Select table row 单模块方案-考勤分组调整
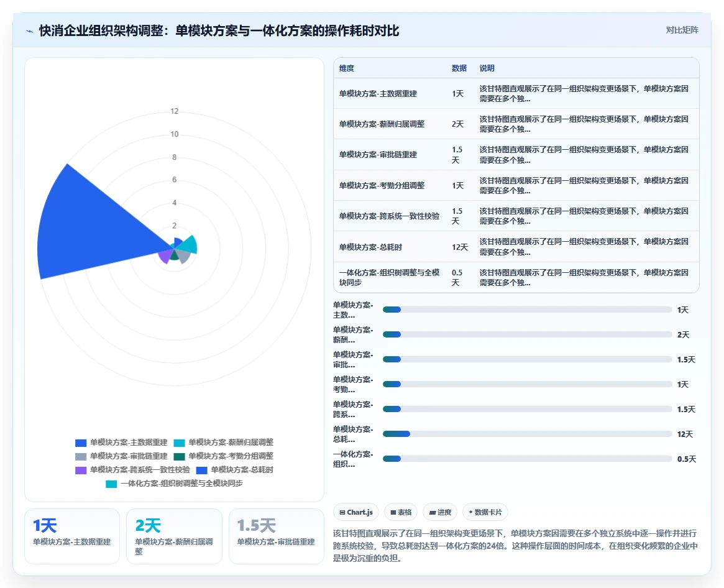Screen dimensions: 724x588 coord(516,185)
